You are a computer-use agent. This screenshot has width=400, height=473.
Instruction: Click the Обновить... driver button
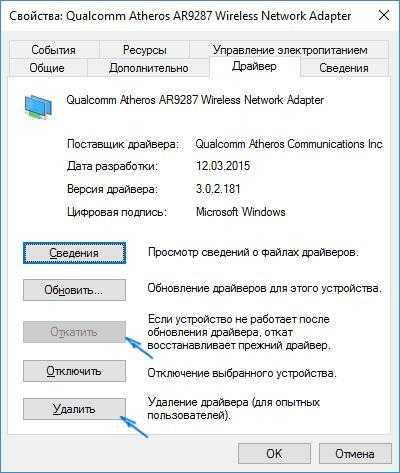click(74, 290)
